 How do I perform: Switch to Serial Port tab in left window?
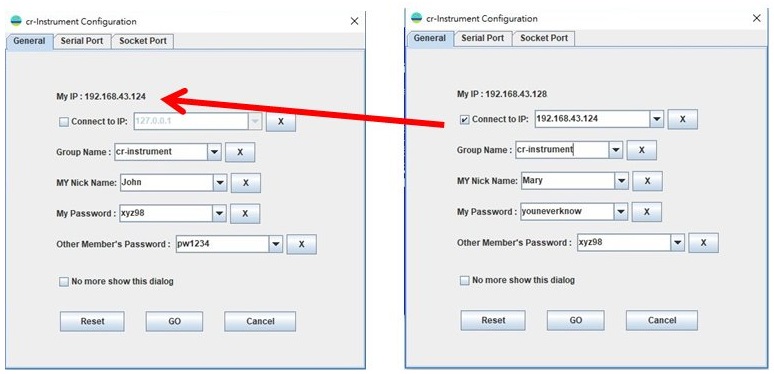pyautogui.click(x=82, y=41)
